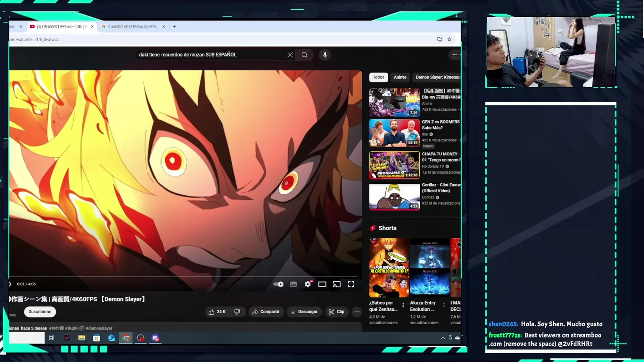Close the Demon Slayer YouTube tab
The image size is (644, 362).
pos(92,27)
